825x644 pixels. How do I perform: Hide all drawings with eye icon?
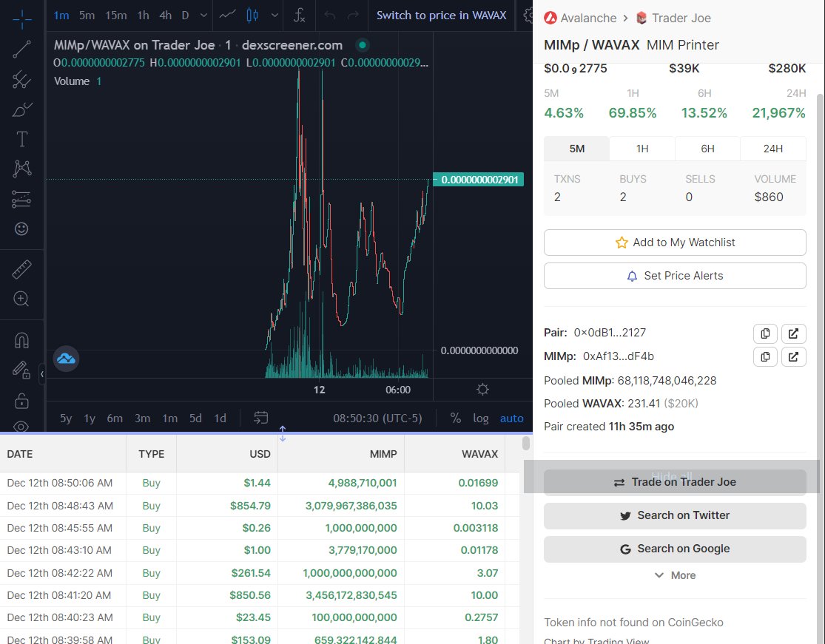click(21, 426)
